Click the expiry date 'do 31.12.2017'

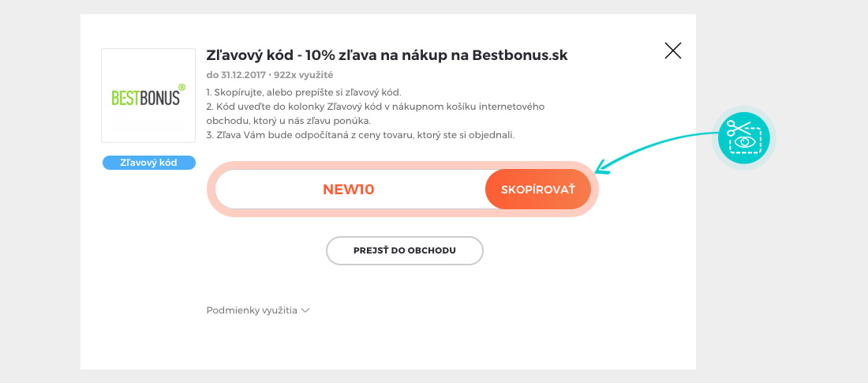pyautogui.click(x=234, y=75)
